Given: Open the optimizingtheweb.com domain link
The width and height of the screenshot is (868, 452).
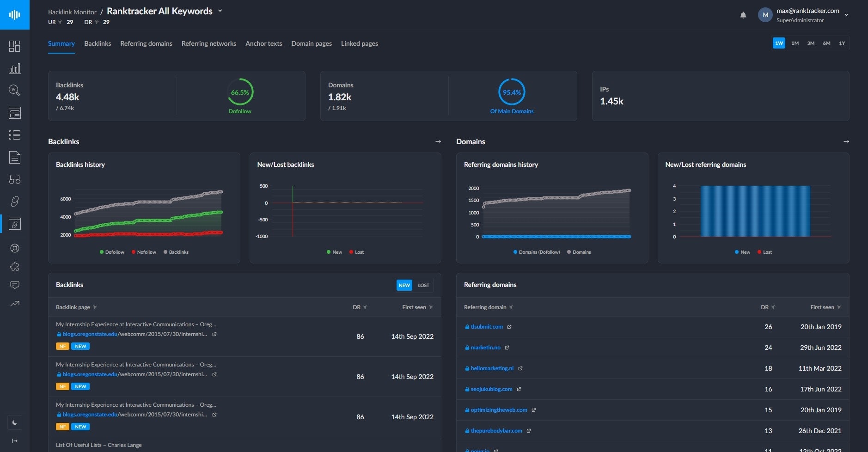Looking at the screenshot, I should [499, 410].
